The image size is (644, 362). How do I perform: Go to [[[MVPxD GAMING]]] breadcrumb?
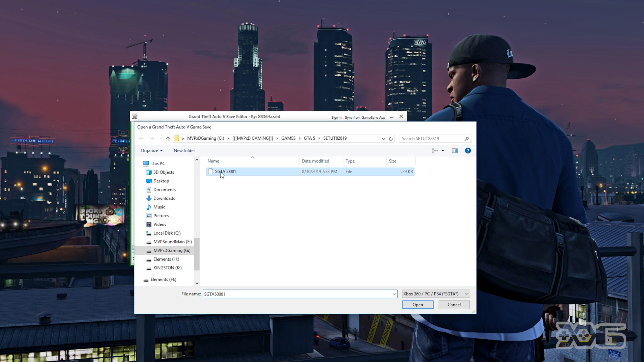(x=253, y=138)
